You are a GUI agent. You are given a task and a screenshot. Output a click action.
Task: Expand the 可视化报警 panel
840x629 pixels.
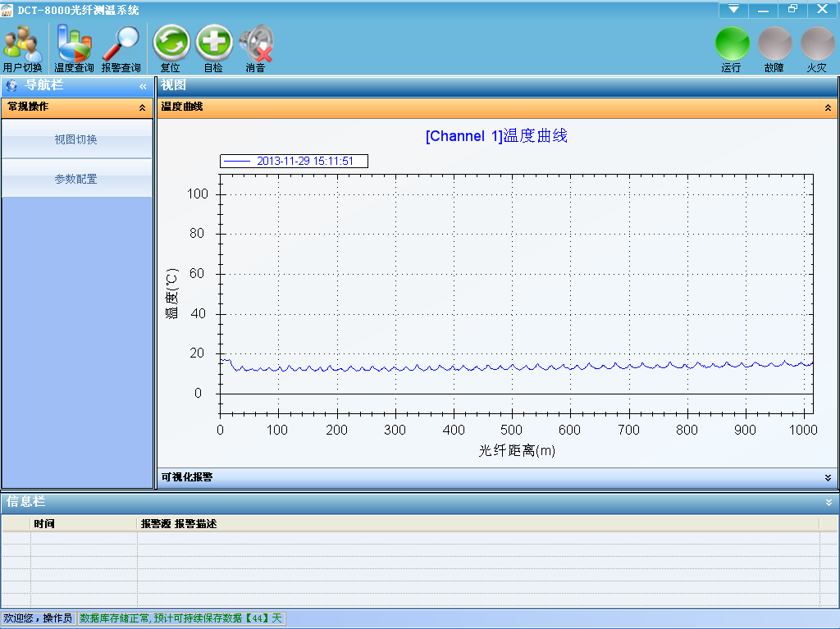pos(828,477)
